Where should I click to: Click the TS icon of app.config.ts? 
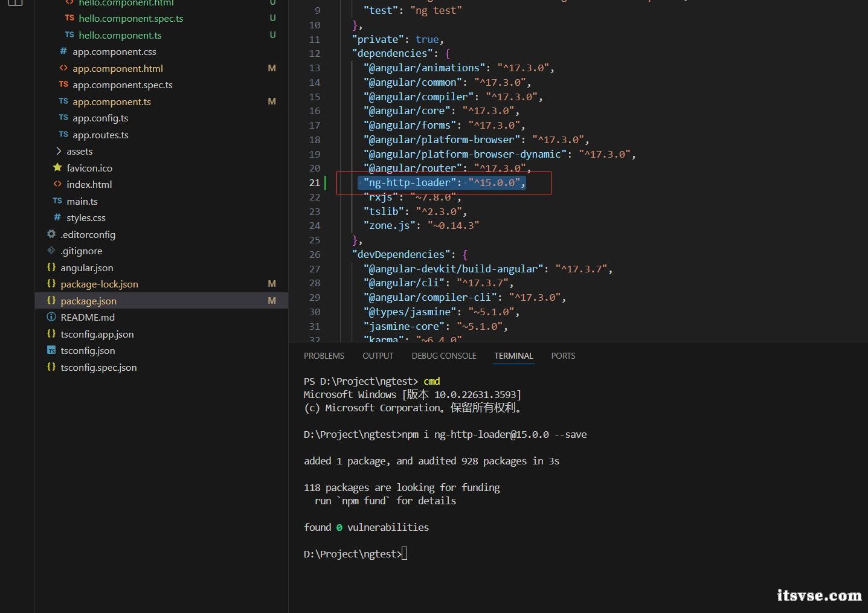(x=63, y=118)
